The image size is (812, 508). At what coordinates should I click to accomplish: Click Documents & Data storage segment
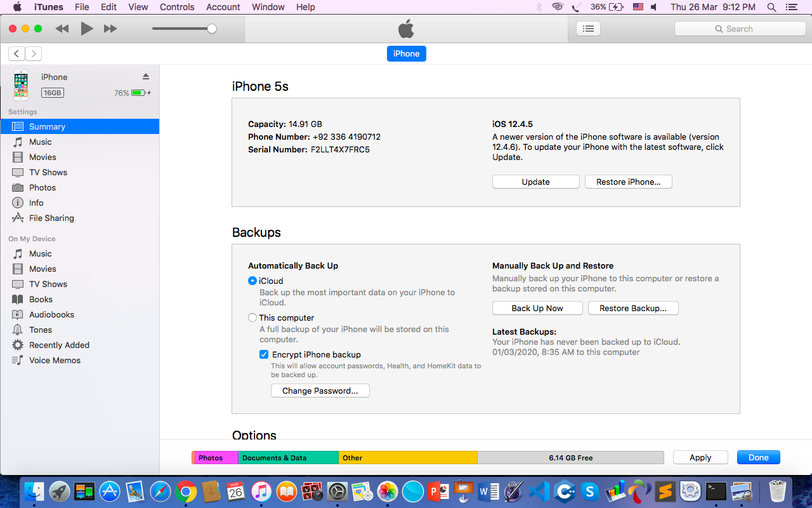pos(288,457)
